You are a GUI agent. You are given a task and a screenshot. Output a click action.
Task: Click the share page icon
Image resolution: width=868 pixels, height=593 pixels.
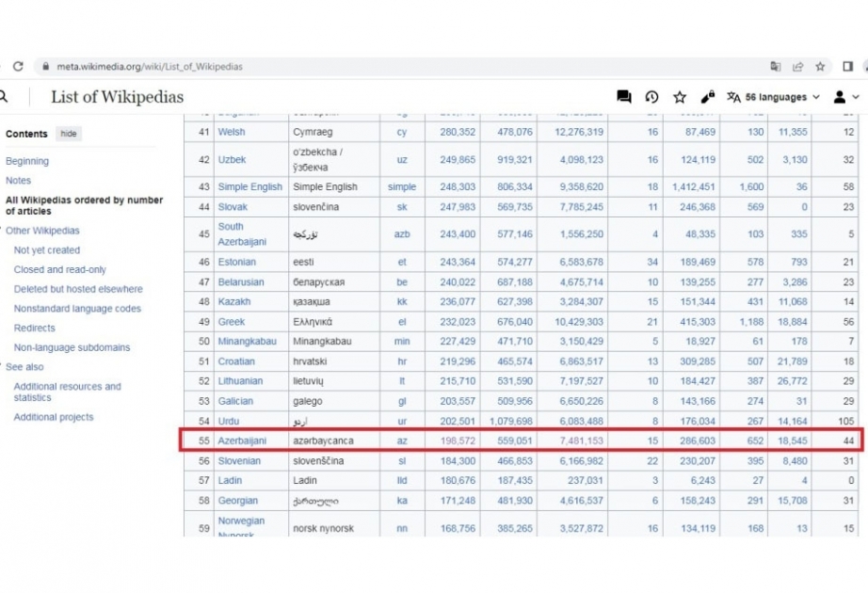tap(797, 67)
